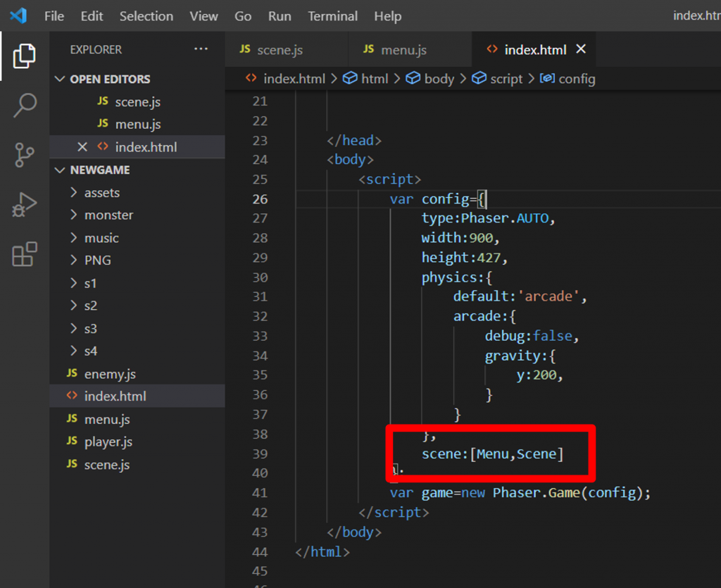Open the Search view in activity bar
Image resolution: width=721 pixels, height=588 pixels.
25,106
